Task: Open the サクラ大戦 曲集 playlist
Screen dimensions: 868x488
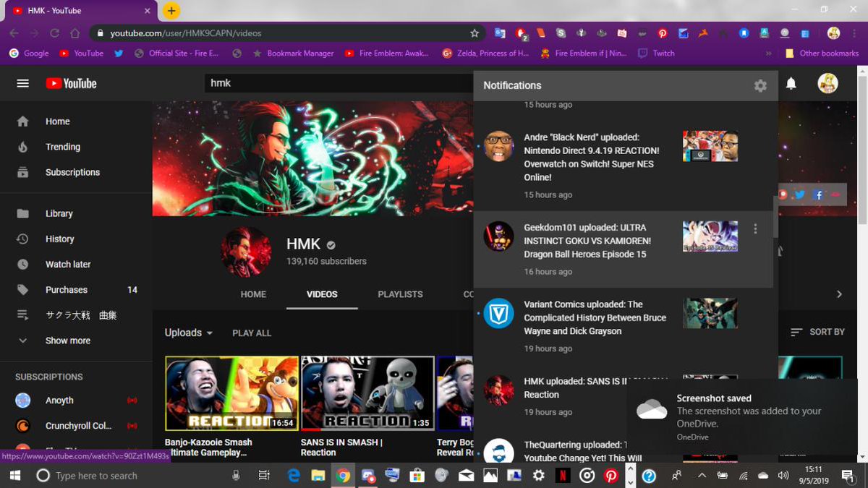Action: click(76, 315)
